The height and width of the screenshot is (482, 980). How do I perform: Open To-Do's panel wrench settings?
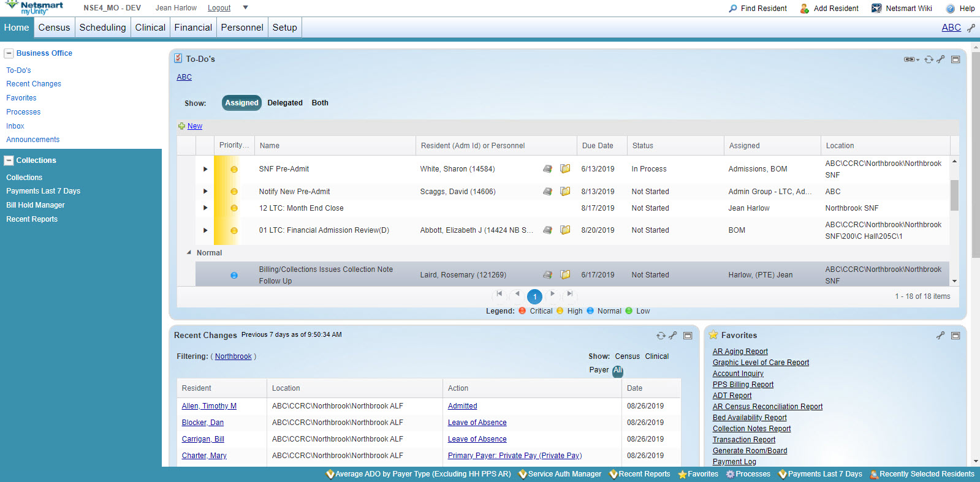coord(940,59)
